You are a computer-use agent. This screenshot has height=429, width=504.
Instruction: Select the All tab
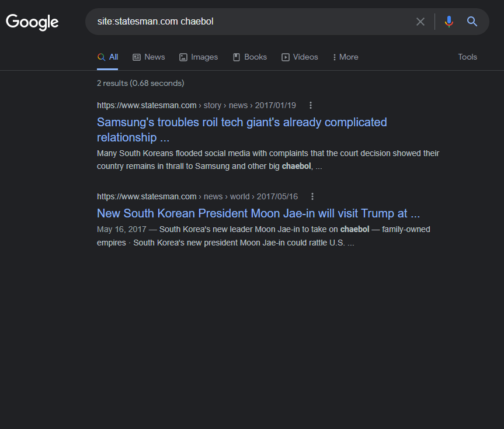pyautogui.click(x=107, y=57)
